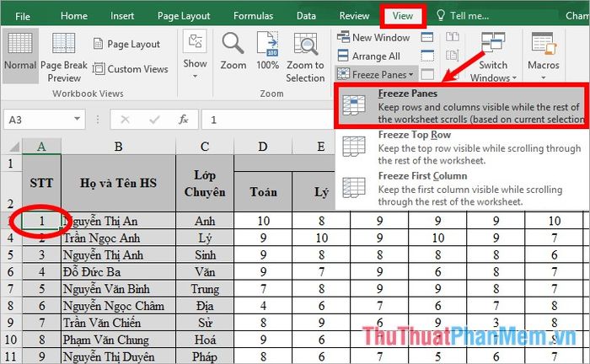Select cell A3 containing 1
590x364 pixels.
[x=41, y=221]
